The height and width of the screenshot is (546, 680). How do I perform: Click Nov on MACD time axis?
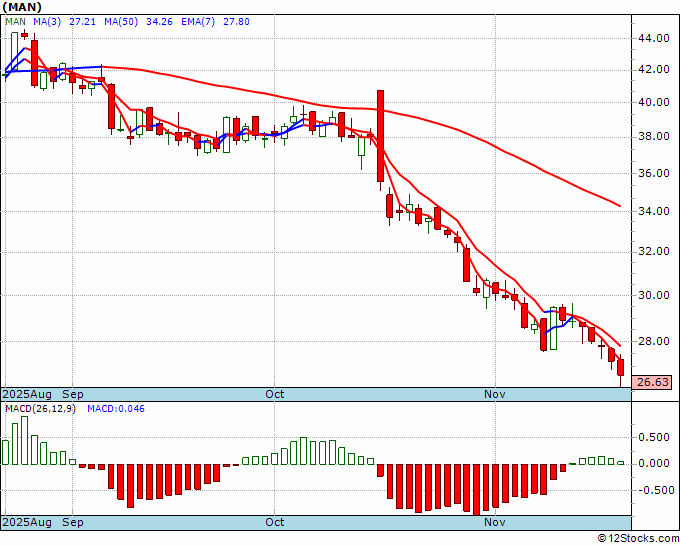495,522
